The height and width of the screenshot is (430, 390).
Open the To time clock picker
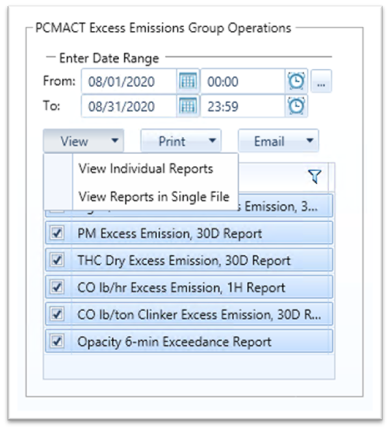click(296, 106)
